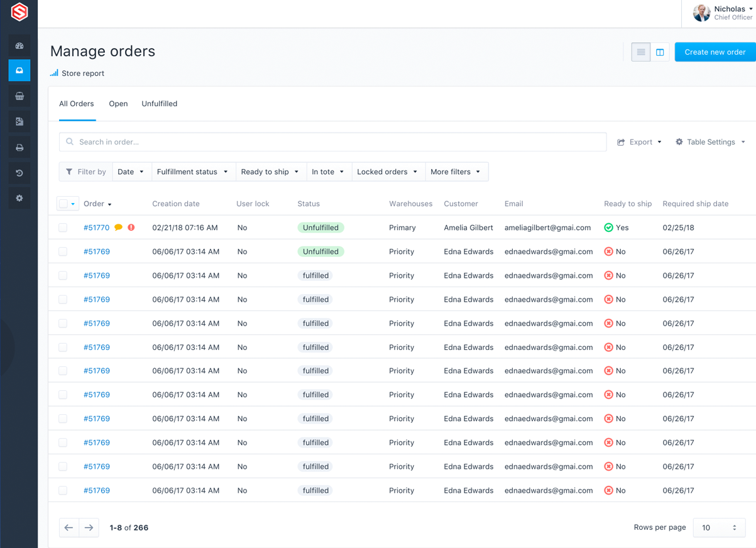Open the Products basket icon in sidebar

pyautogui.click(x=19, y=96)
